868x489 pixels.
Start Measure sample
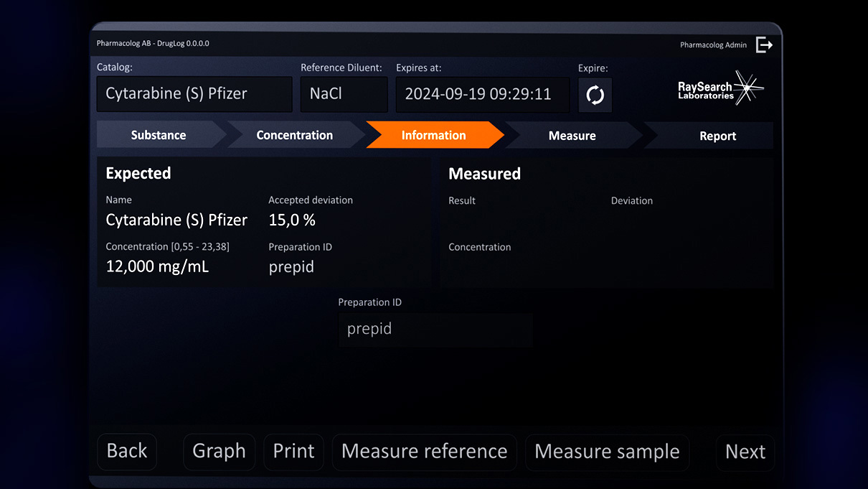607,452
